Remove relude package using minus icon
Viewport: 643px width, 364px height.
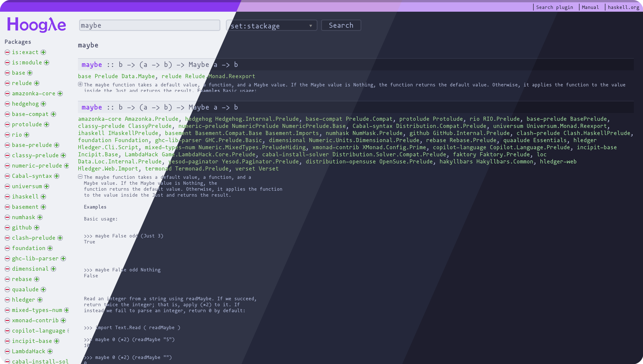(7, 83)
